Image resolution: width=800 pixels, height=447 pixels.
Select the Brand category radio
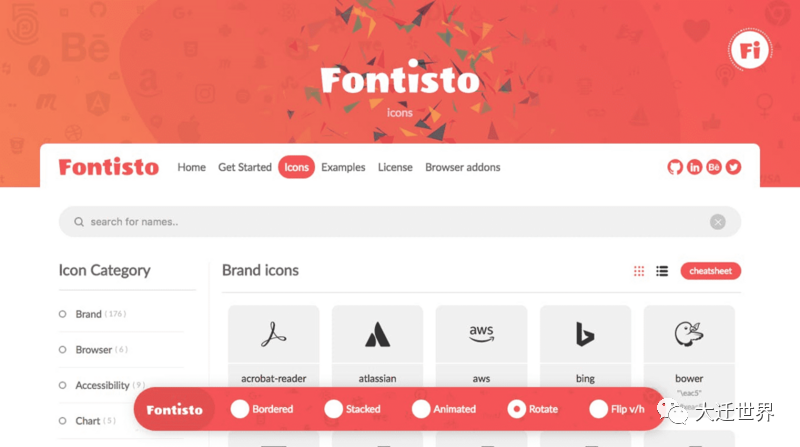pyautogui.click(x=62, y=314)
